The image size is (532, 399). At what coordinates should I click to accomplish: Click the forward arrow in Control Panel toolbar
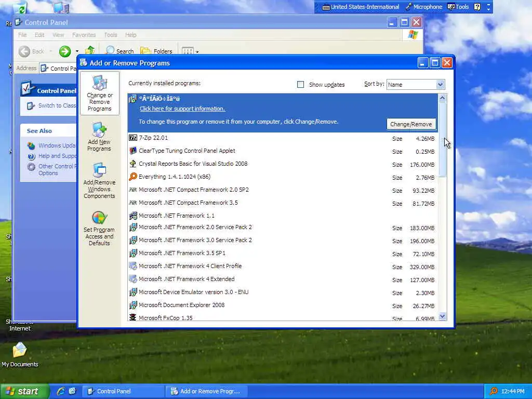pos(65,51)
